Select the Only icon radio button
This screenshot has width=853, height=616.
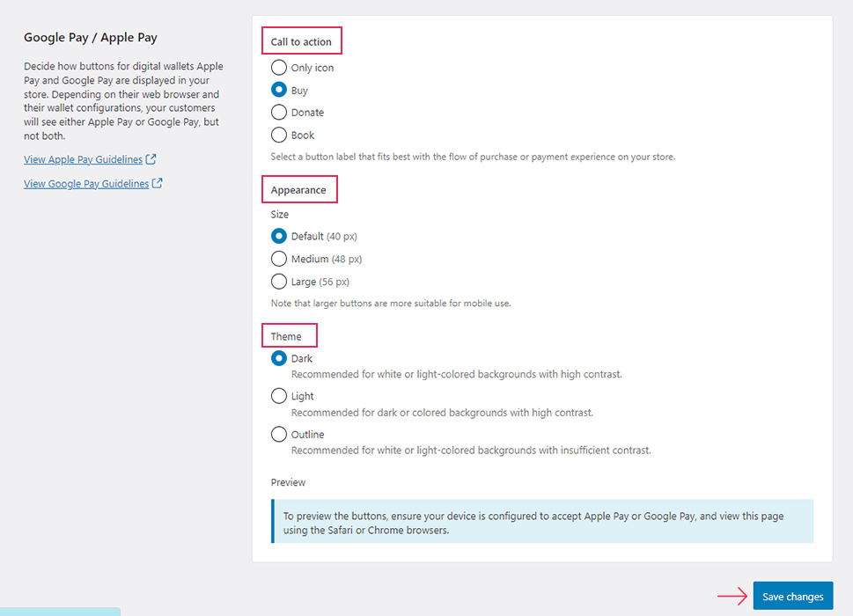coord(278,68)
